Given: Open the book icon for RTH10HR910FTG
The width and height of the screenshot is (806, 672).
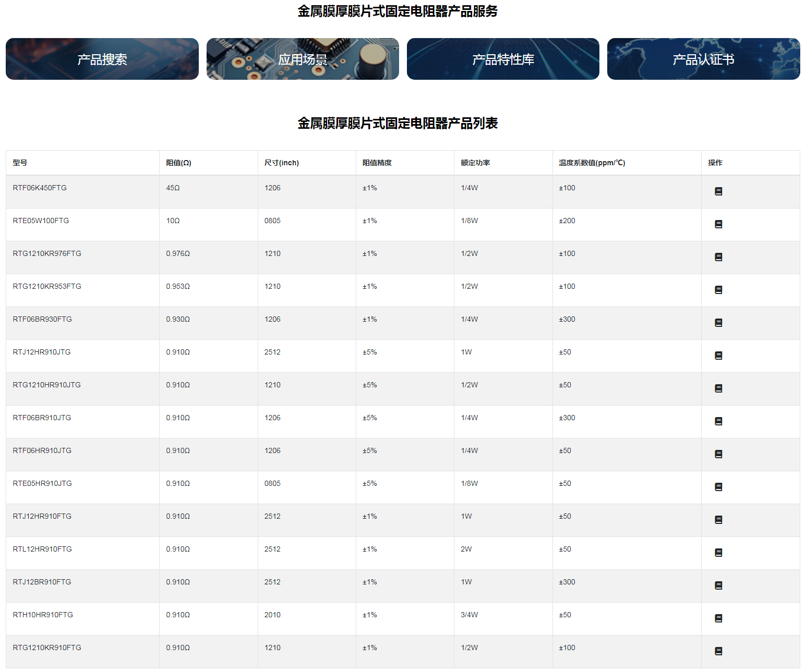Looking at the screenshot, I should click(718, 618).
